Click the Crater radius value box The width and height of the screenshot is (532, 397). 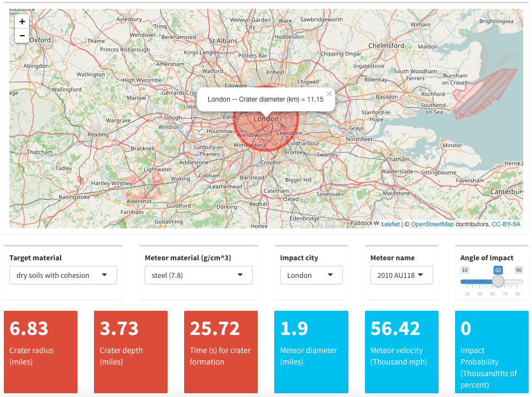pos(41,351)
